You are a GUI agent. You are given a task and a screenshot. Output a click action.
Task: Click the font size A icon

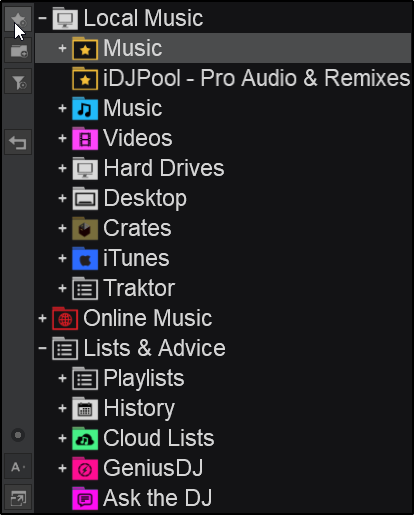coord(18,467)
